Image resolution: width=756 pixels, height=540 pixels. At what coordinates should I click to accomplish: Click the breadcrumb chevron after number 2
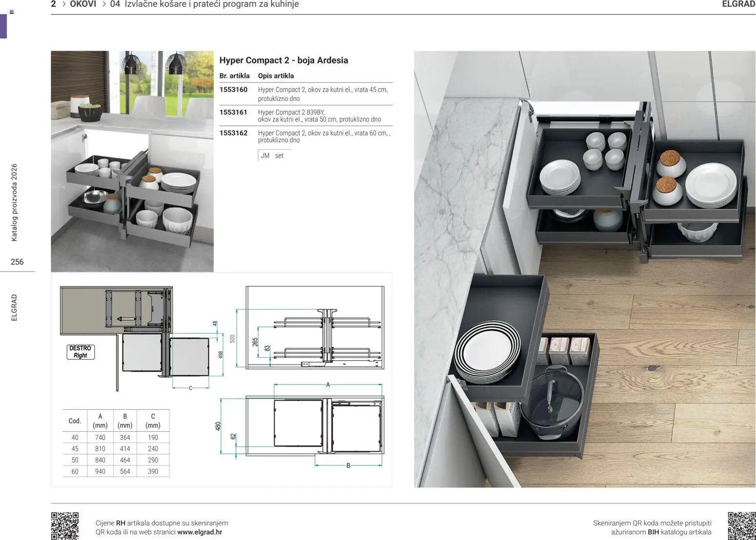coord(63,4)
